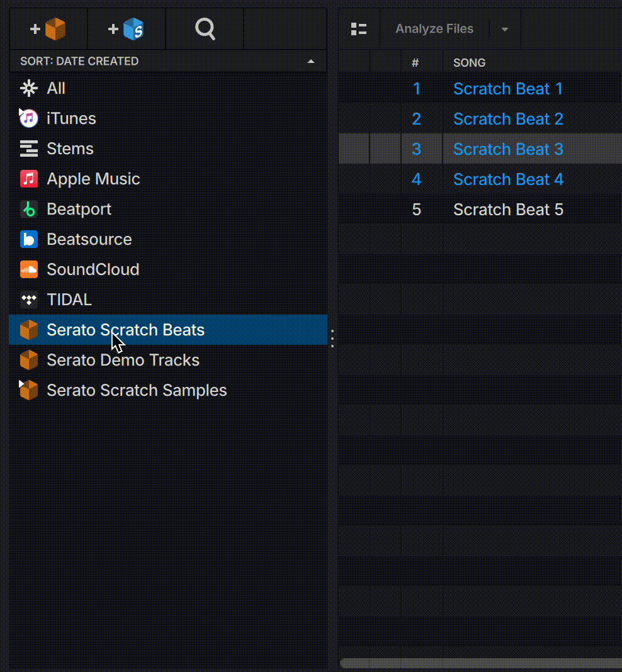This screenshot has height=672, width=622.
Task: Select the All library star icon
Action: pyautogui.click(x=29, y=88)
